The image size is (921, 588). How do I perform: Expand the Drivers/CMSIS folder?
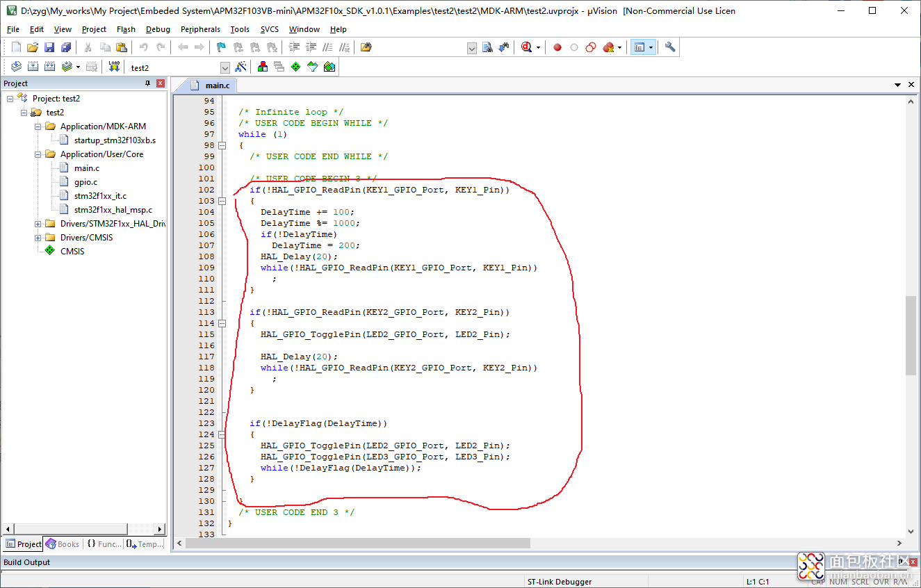point(38,238)
